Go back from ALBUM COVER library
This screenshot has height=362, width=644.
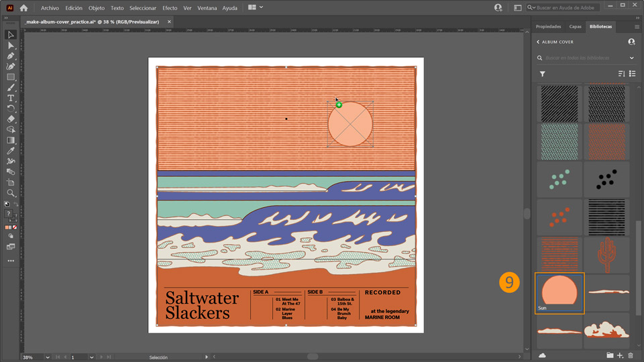538,42
